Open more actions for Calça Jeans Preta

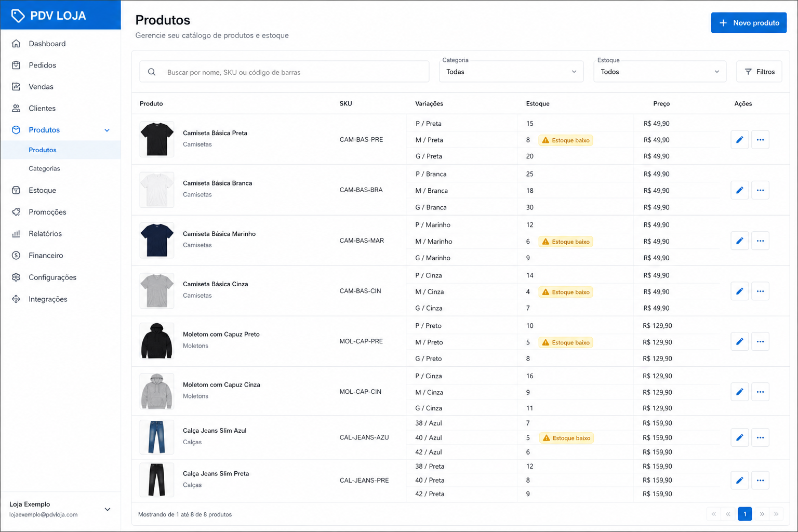pyautogui.click(x=760, y=481)
